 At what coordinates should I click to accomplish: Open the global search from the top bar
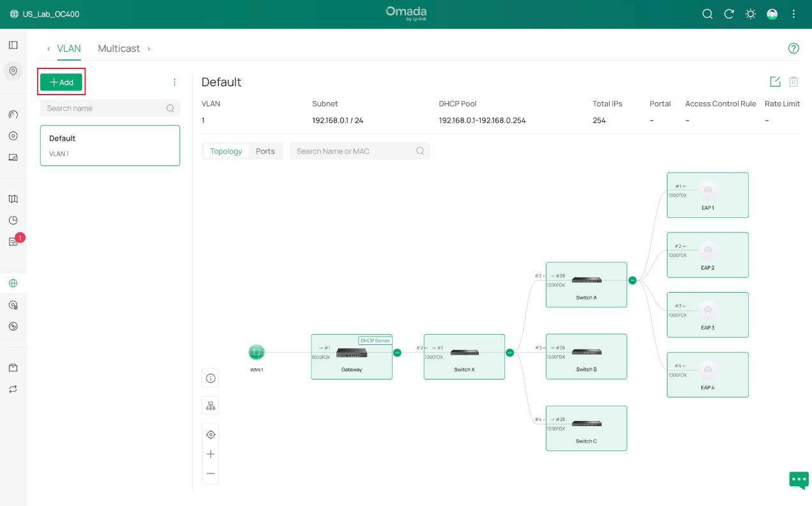coord(707,13)
